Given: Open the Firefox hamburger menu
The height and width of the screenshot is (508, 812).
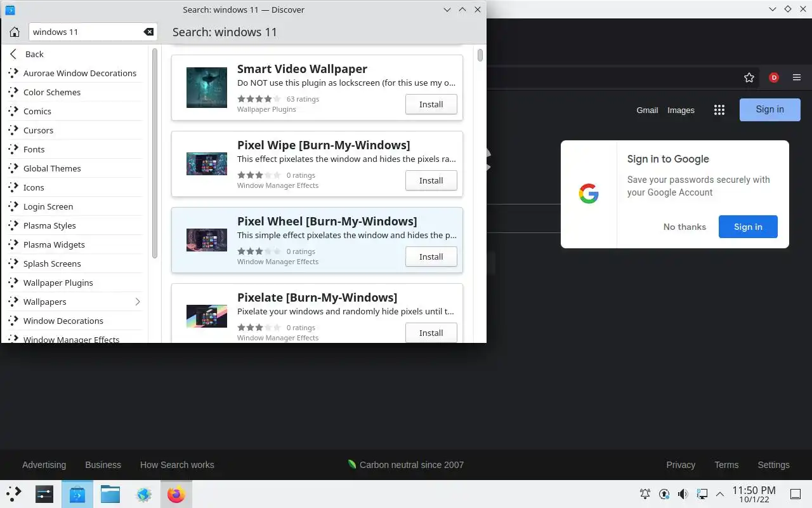Looking at the screenshot, I should click(x=797, y=77).
